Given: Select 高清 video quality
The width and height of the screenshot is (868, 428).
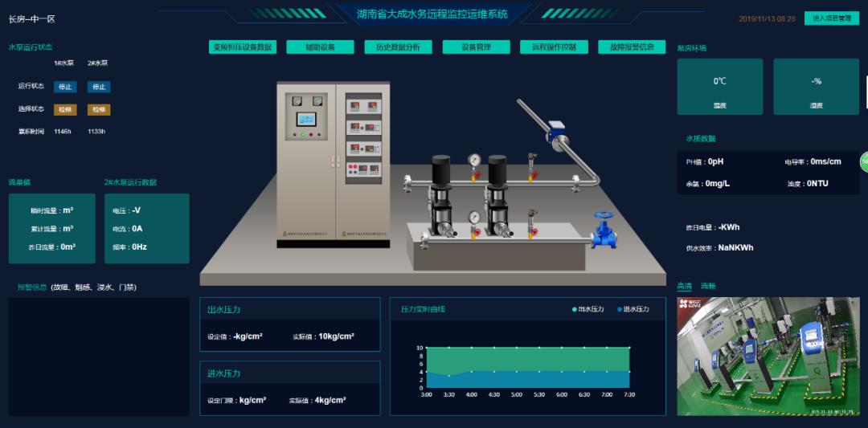Looking at the screenshot, I should tap(684, 286).
